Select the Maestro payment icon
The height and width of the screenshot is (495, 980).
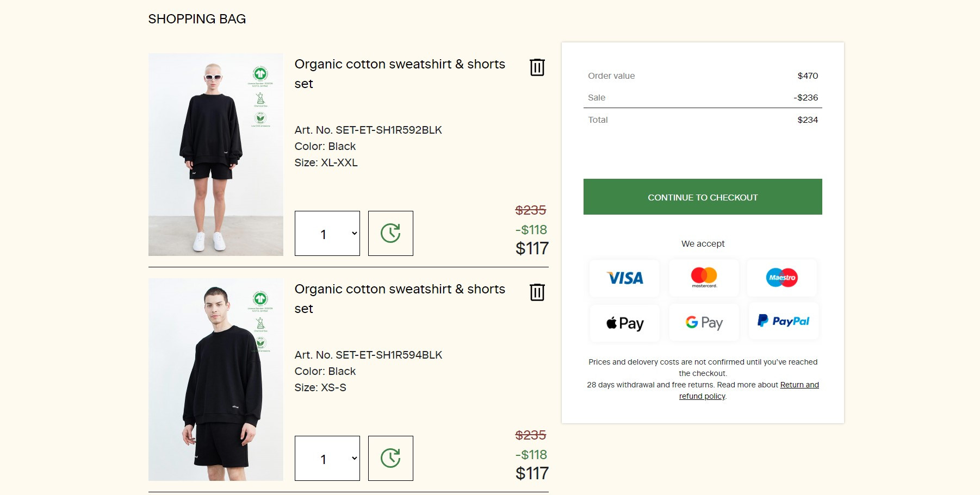782,278
